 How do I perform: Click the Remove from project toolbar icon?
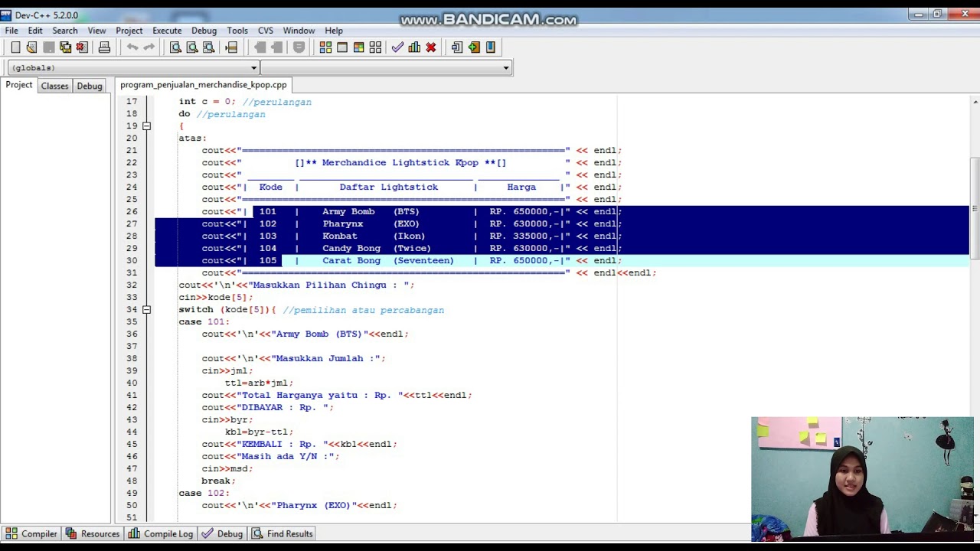tap(491, 47)
